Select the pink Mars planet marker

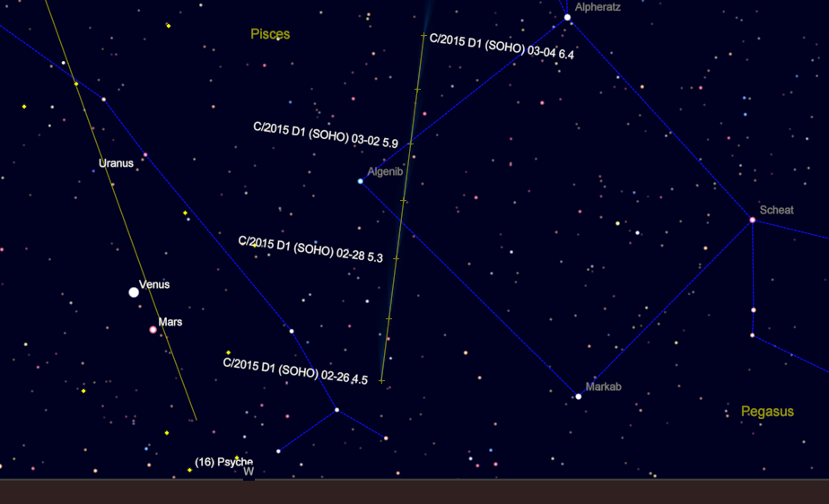tap(153, 330)
